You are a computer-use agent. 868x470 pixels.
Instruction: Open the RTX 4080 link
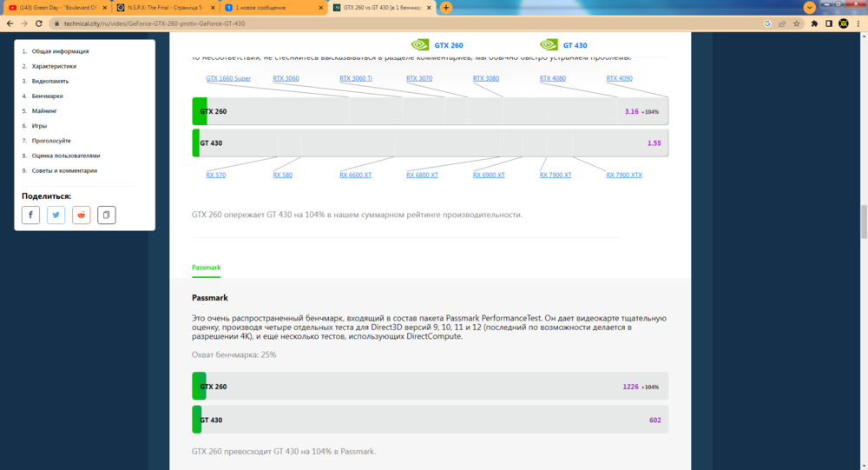tap(552, 78)
